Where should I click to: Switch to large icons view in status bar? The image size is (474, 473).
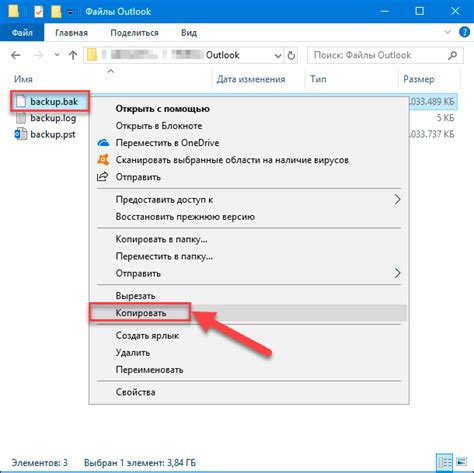(461, 462)
